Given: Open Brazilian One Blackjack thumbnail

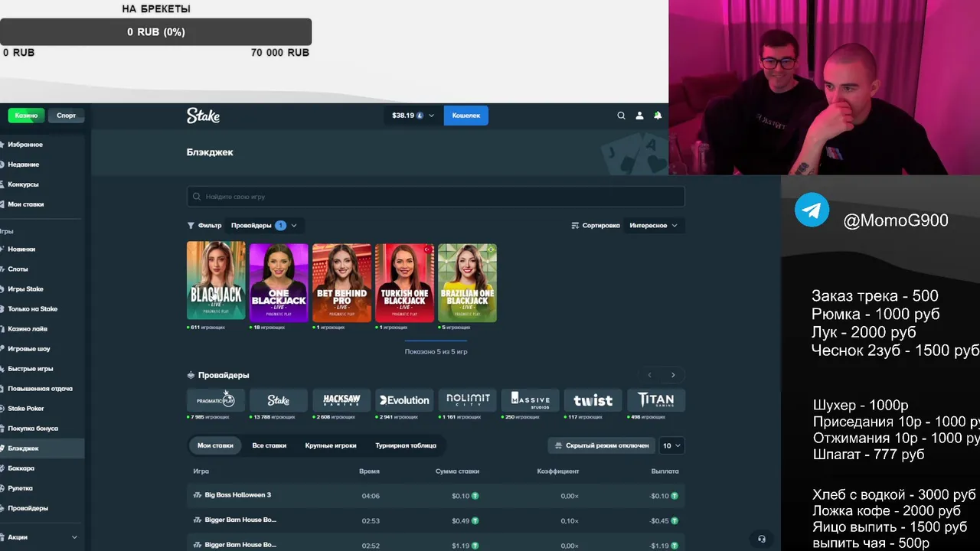Looking at the screenshot, I should click(467, 282).
